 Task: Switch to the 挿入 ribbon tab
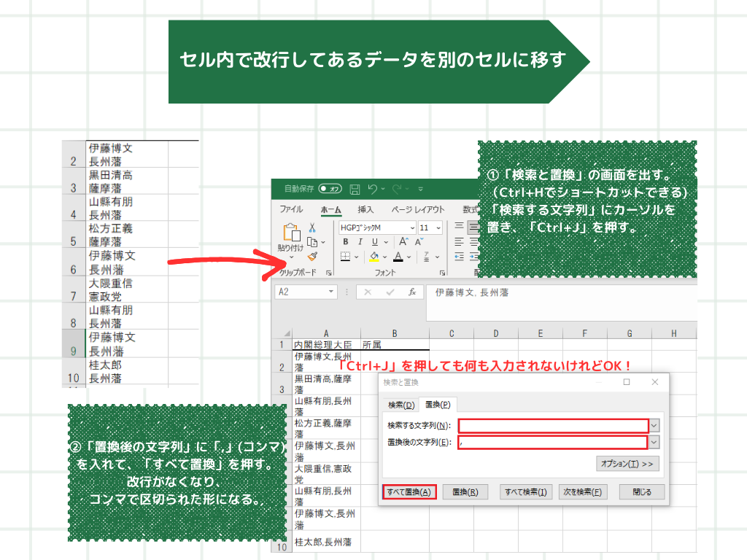[x=365, y=209]
